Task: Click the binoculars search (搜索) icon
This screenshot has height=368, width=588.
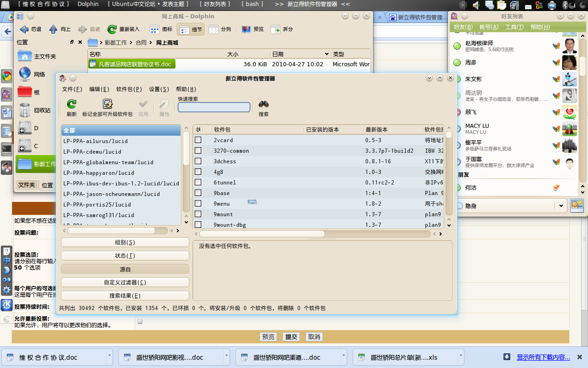Action: click(264, 104)
